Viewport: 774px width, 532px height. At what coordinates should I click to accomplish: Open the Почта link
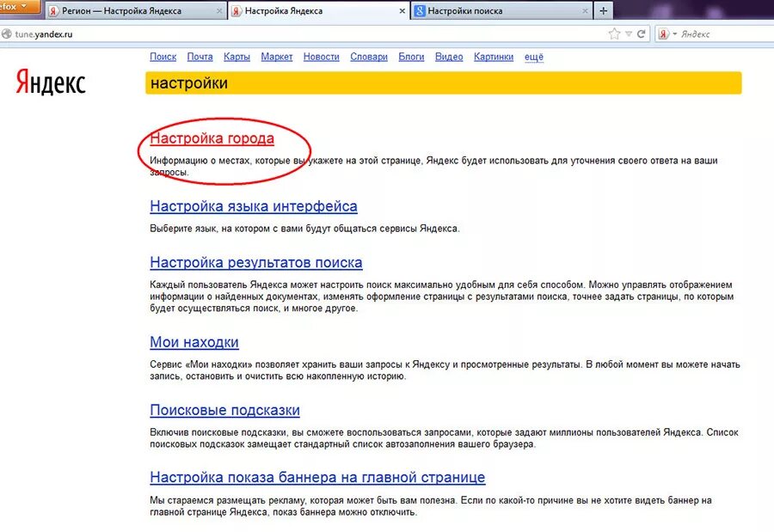(200, 57)
